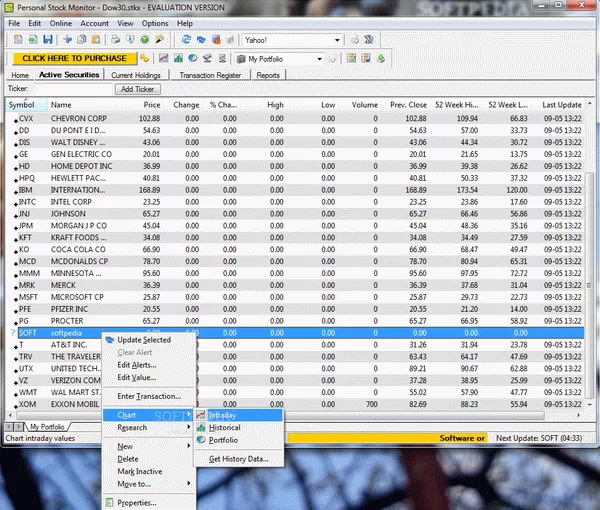Switch to the Reports tab
The height and width of the screenshot is (510, 600).
coord(268,75)
